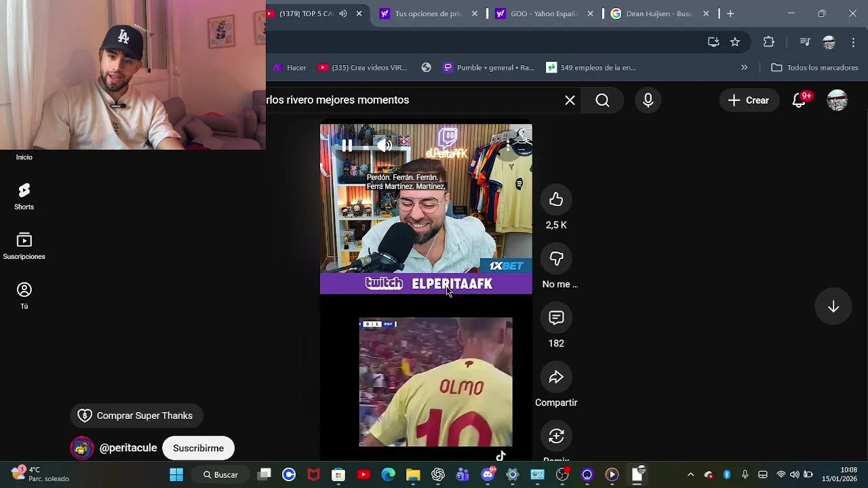Open Suscripciones in YouTube sidebar
This screenshot has height=488, width=868.
24,247
